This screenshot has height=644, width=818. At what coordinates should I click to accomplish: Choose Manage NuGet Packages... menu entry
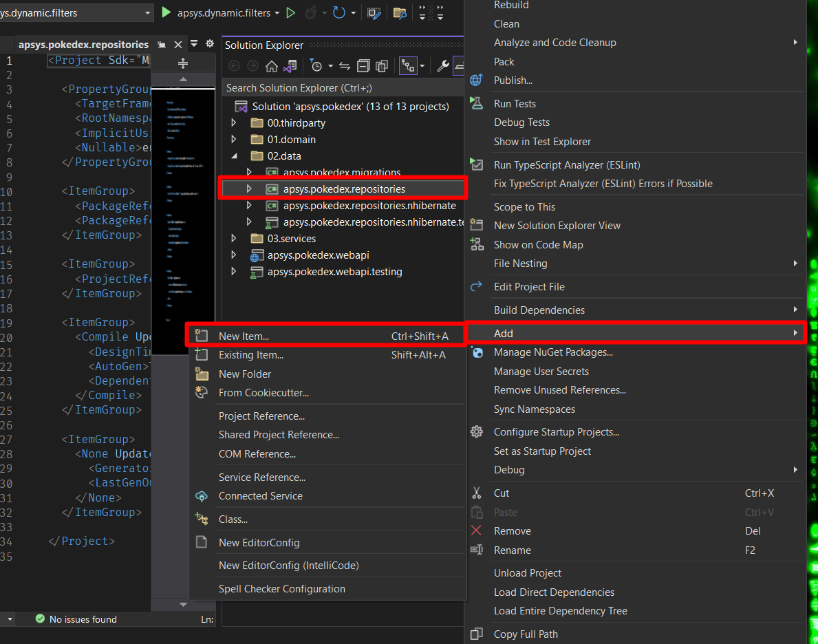tap(553, 352)
